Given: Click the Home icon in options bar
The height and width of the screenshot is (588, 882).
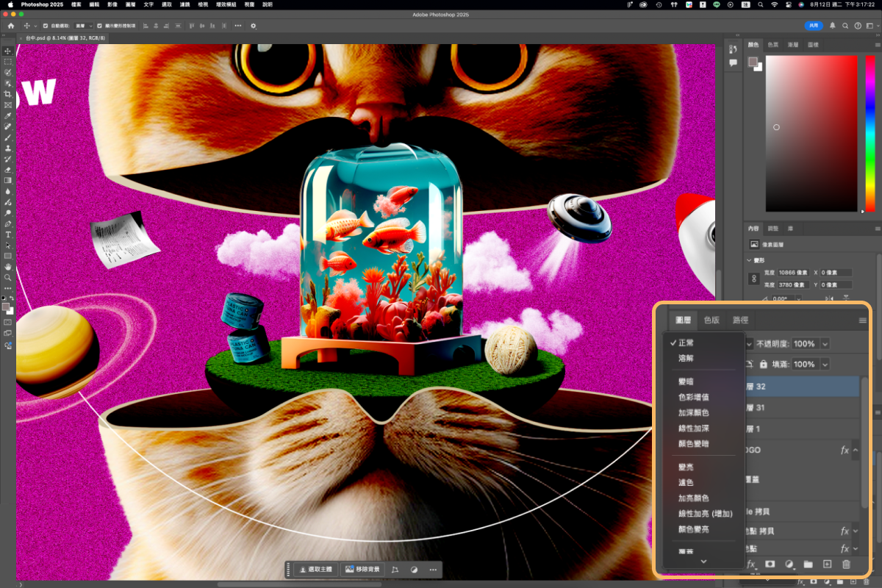Looking at the screenshot, I should [10, 26].
